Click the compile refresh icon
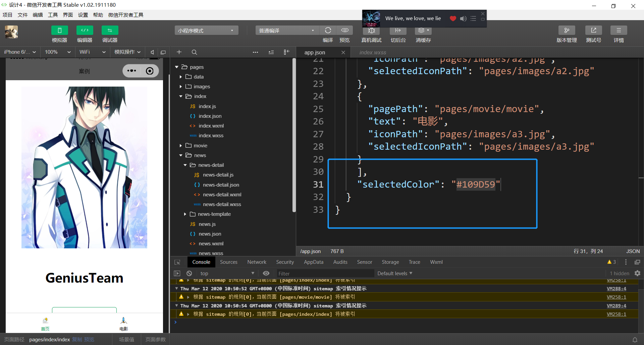This screenshot has width=644, height=345. [328, 30]
